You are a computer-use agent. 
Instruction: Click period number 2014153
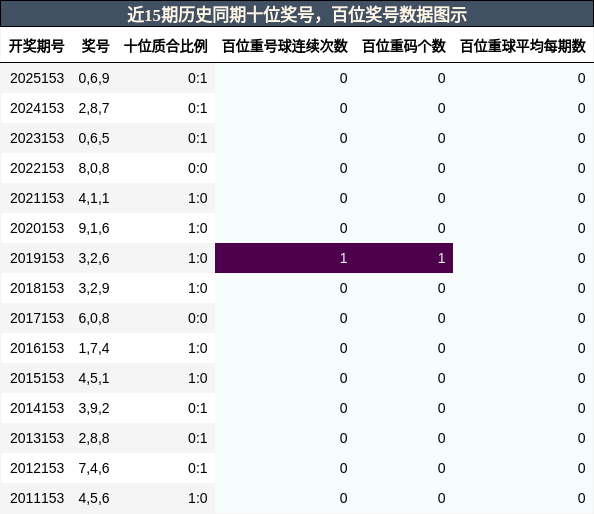pyautogui.click(x=37, y=408)
